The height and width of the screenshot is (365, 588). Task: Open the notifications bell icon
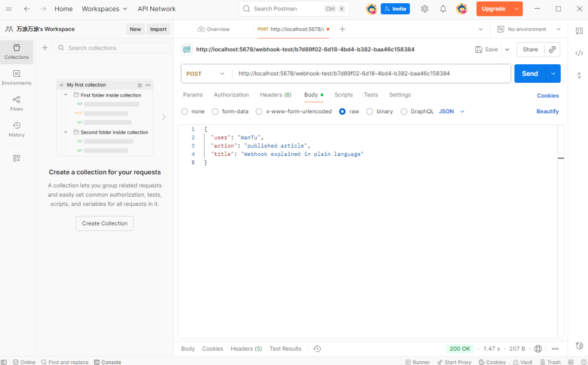coord(443,9)
